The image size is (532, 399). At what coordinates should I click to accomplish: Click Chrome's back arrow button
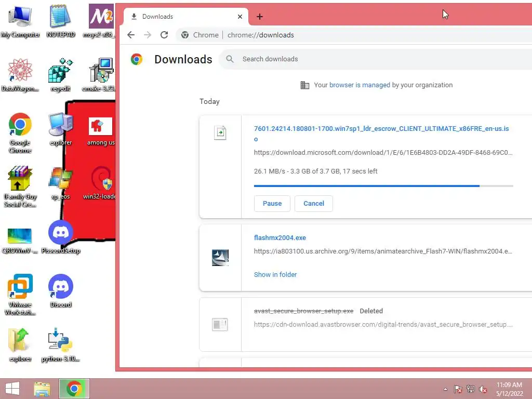coord(131,35)
